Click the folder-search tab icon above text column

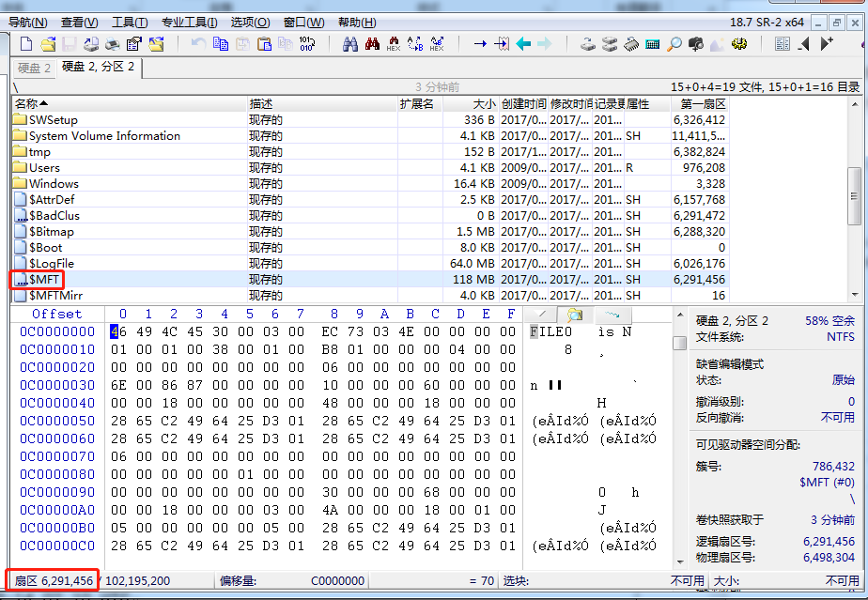click(575, 315)
